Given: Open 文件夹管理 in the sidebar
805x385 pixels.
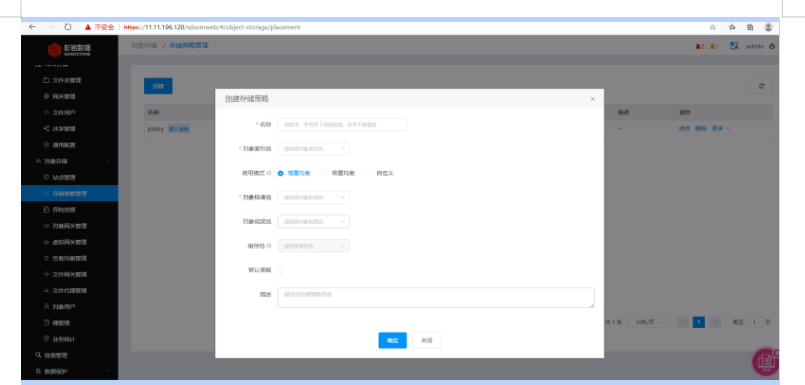Looking at the screenshot, I should pyautogui.click(x=62, y=80).
